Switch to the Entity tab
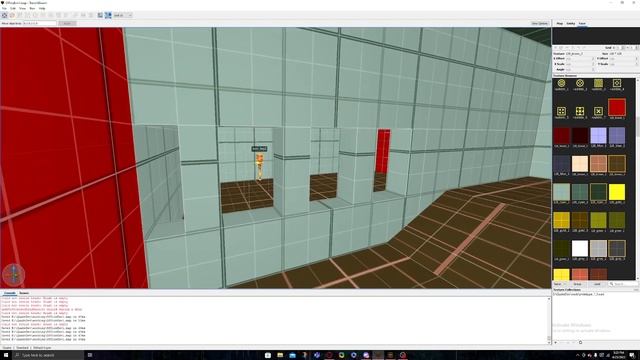The width and height of the screenshot is (640, 360). pos(571,24)
